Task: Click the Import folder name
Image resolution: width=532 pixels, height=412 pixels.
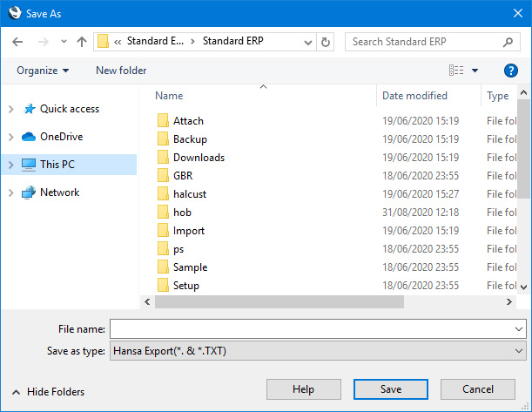Action: 189,231
